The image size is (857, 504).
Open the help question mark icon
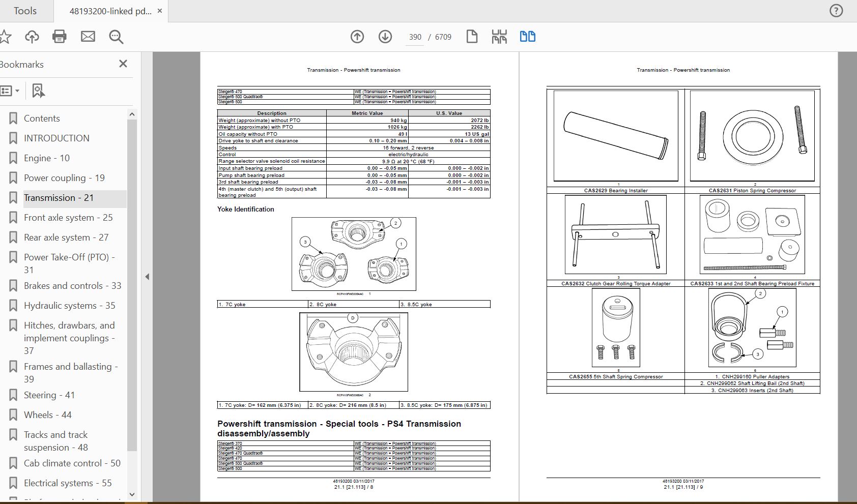pyautogui.click(x=836, y=11)
